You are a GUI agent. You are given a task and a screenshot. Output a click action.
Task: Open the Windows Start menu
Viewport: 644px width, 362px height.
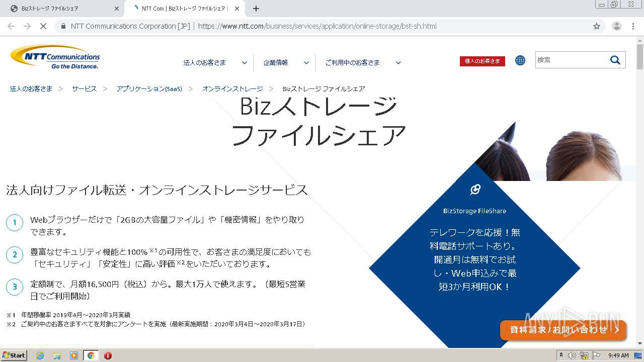pyautogui.click(x=14, y=355)
